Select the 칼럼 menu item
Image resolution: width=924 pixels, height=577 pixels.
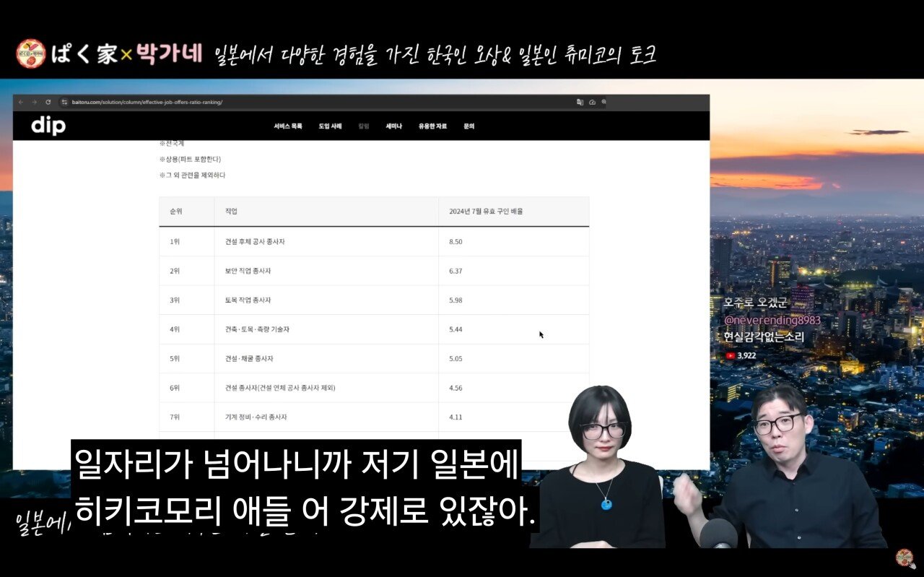point(364,126)
